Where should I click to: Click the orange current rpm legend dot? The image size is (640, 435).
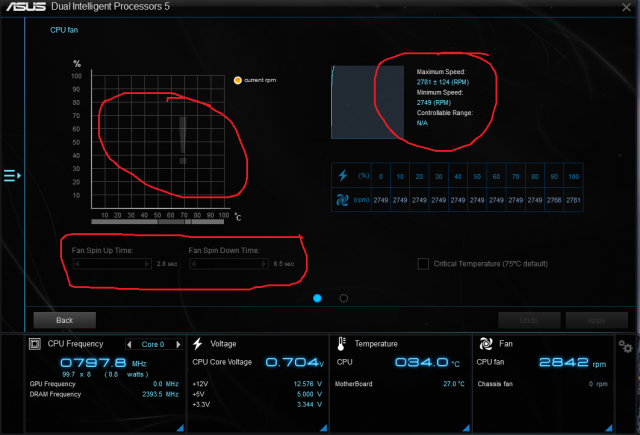238,80
